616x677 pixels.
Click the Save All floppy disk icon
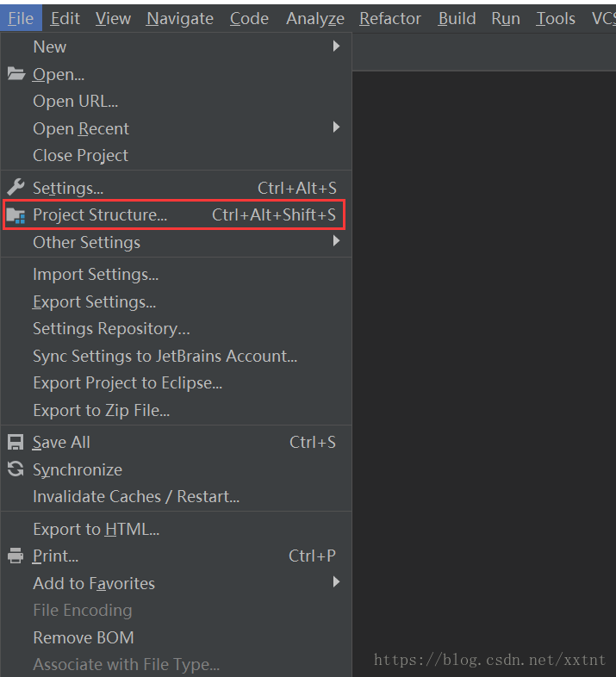(16, 442)
